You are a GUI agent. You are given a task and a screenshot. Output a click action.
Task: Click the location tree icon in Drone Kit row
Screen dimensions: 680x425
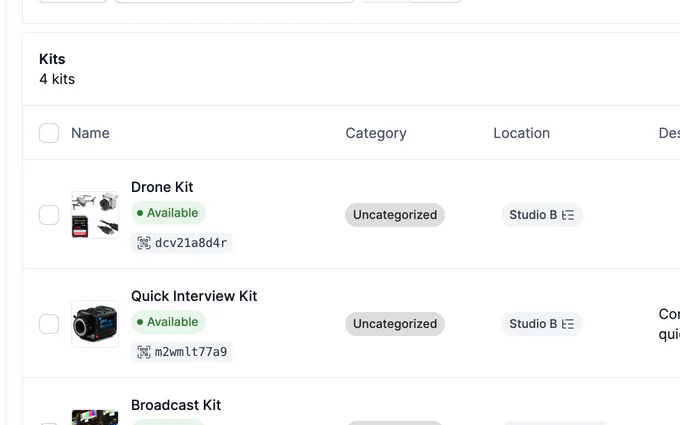point(568,215)
